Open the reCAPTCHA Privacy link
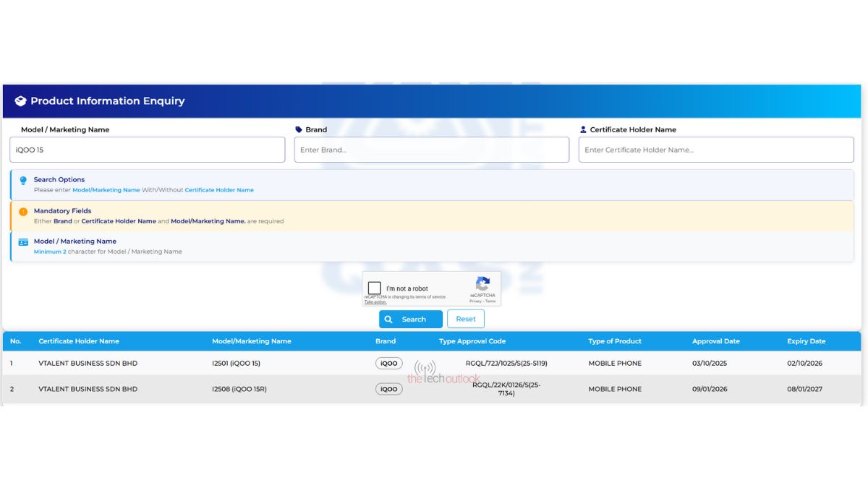868x488 pixels. [475, 301]
